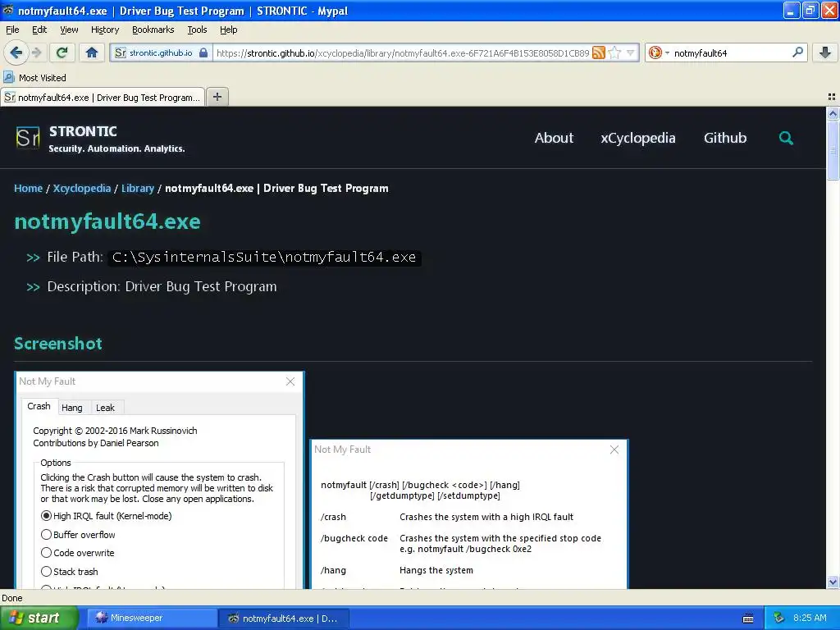Restore down the Mypal browser window
This screenshot has height=630, width=840.
point(810,10)
